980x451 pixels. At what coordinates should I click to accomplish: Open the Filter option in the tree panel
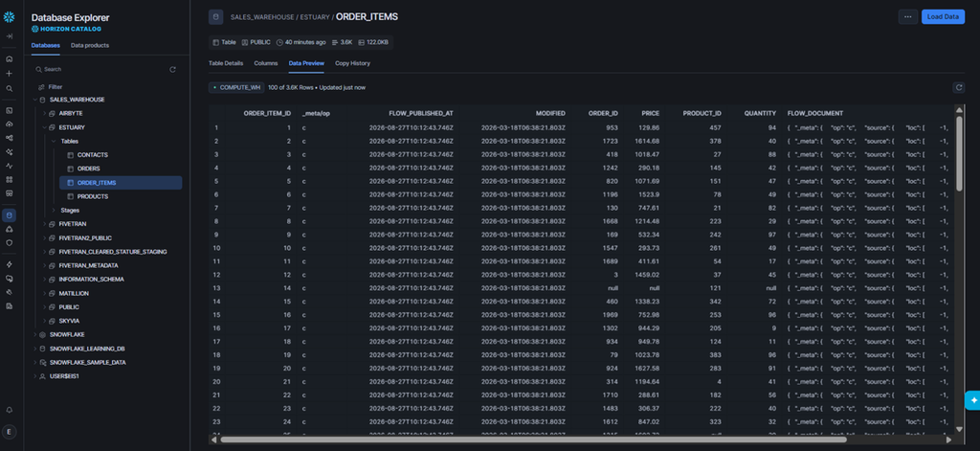click(50, 87)
